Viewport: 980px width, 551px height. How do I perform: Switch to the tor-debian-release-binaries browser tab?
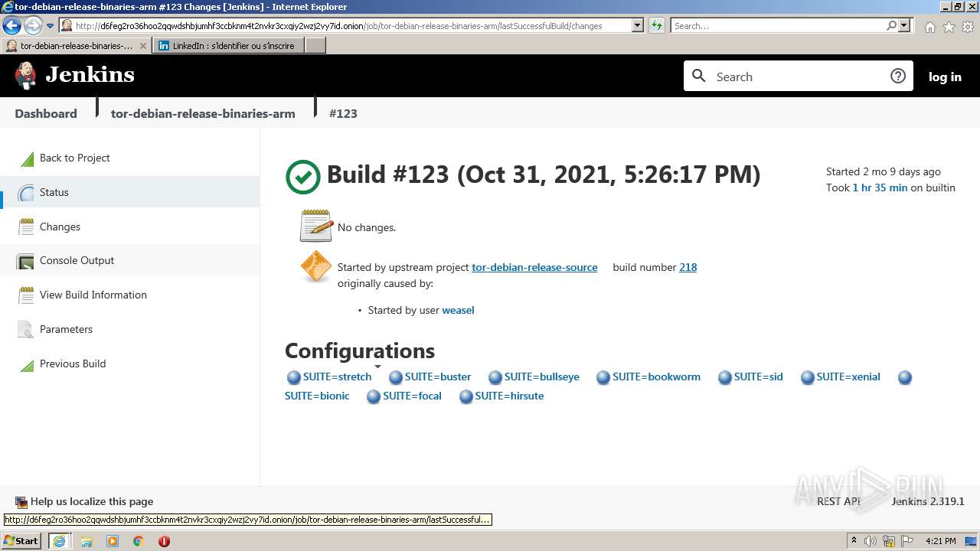pos(75,46)
